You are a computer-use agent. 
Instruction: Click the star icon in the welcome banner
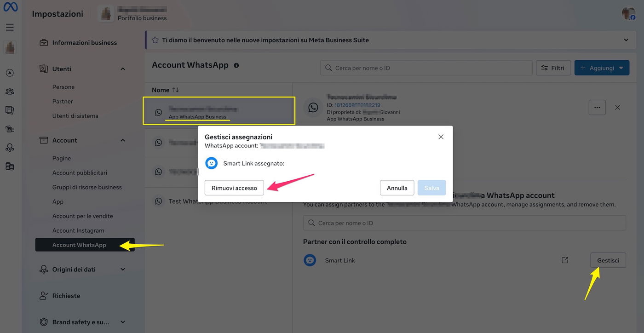coord(155,40)
